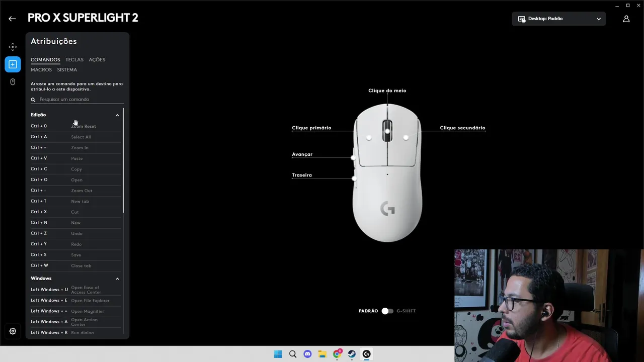
Task: Switch to the SISTEMA tab
Action: [x=67, y=70]
